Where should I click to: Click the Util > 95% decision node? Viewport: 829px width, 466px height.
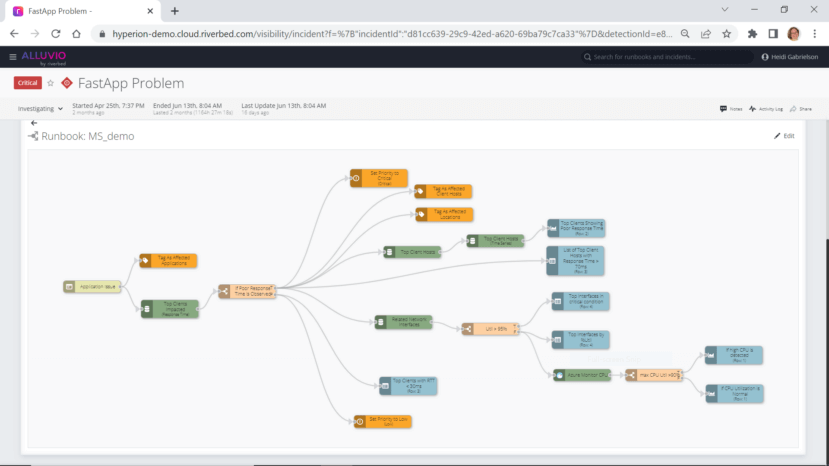pyautogui.click(x=489, y=327)
